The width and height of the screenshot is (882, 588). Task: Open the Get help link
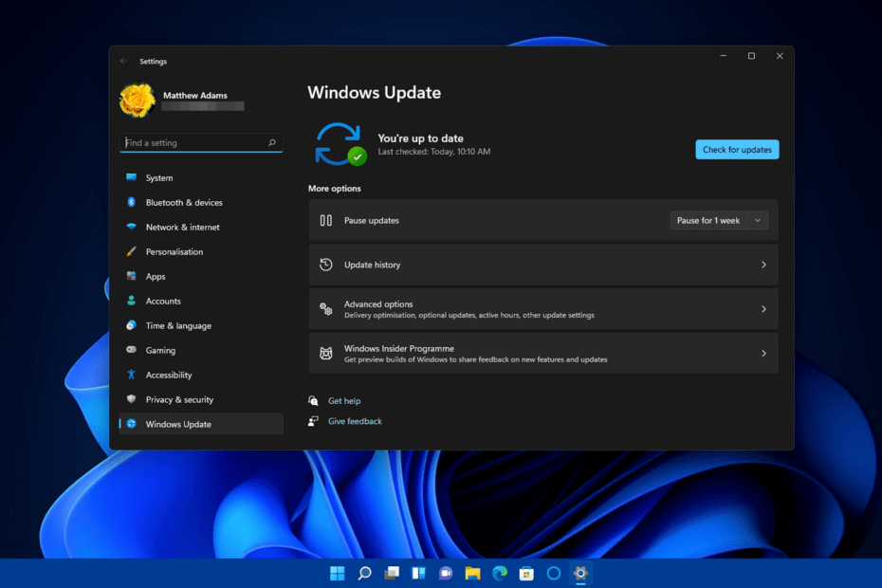point(344,400)
